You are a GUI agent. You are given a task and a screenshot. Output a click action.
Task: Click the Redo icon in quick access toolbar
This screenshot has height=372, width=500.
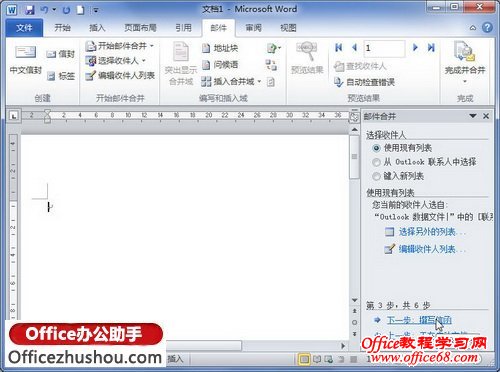(x=66, y=10)
